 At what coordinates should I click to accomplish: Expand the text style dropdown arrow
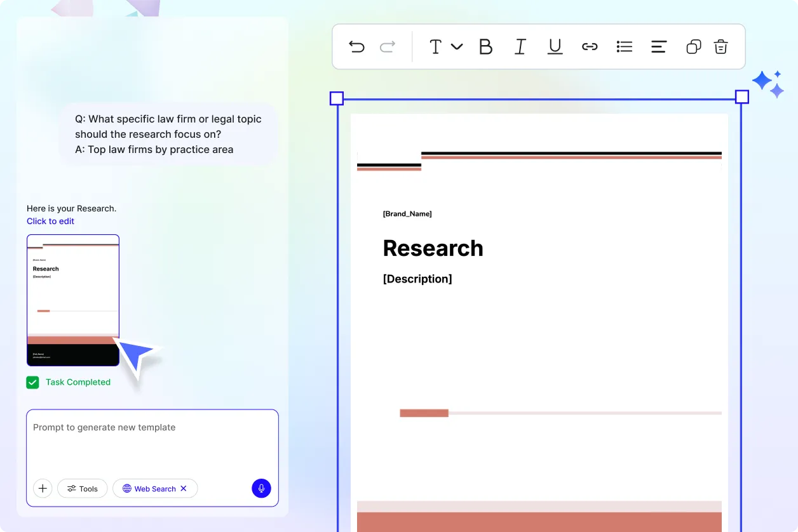coord(457,46)
